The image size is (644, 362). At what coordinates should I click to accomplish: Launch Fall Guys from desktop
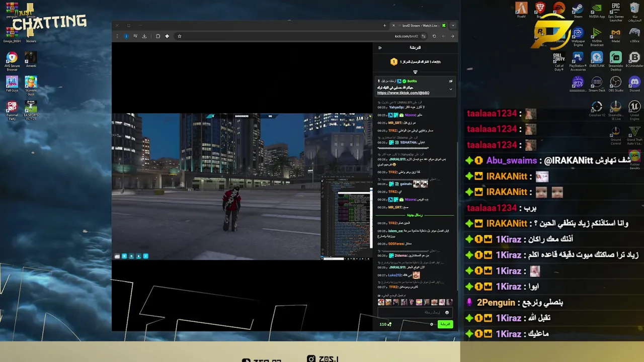tap(12, 84)
